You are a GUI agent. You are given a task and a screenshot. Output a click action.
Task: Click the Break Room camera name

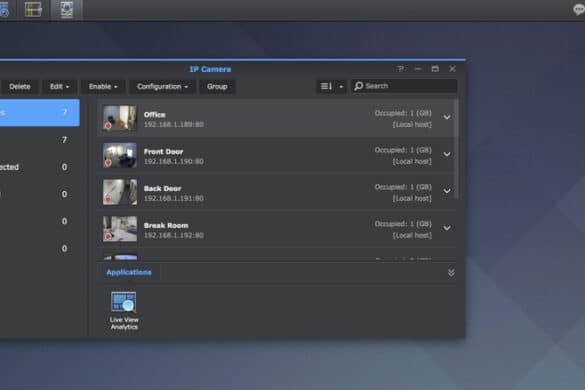tap(166, 225)
